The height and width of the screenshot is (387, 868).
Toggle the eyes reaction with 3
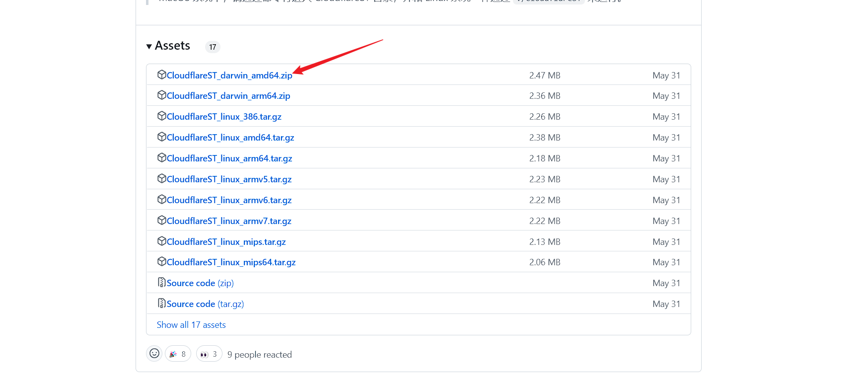tap(209, 354)
